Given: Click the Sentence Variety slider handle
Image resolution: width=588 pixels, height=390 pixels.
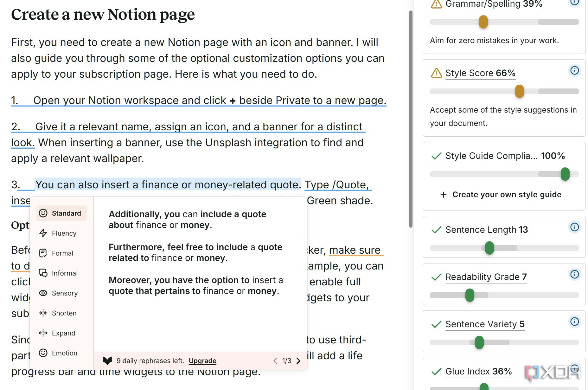Looking at the screenshot, I should click(x=479, y=342).
